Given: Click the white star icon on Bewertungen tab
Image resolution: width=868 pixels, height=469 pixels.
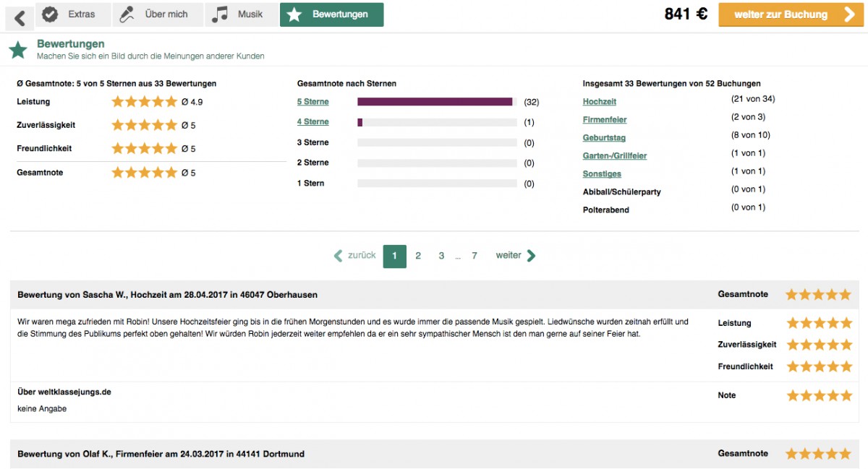Looking at the screenshot, I should pos(294,14).
